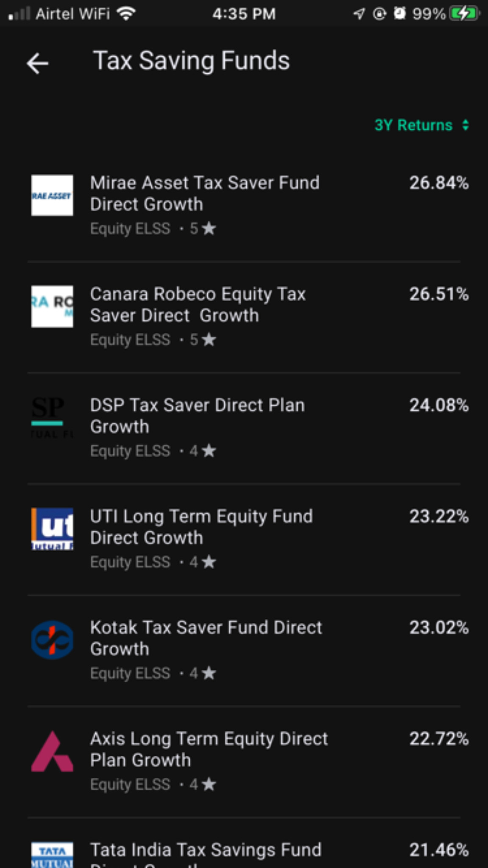488x868 pixels.
Task: Tap the Canara Robeco fund logo
Action: (x=52, y=306)
